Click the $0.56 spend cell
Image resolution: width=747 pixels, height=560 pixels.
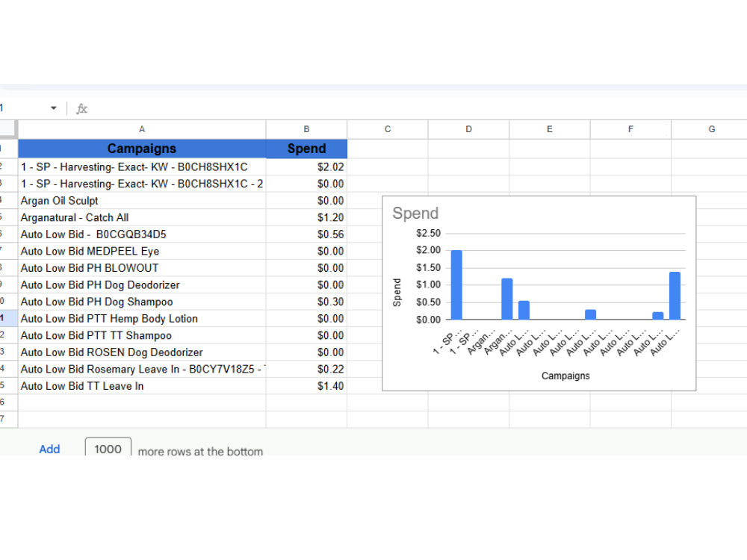pyautogui.click(x=306, y=234)
